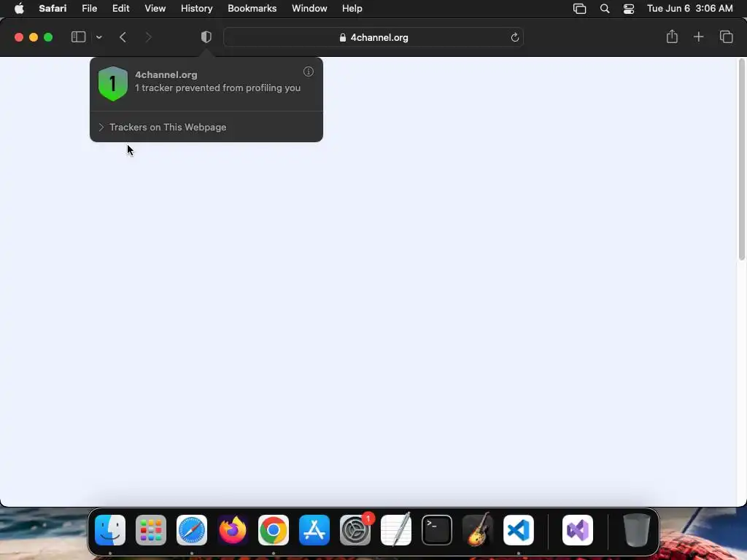Open Visual Studio Code from Dock
This screenshot has width=747, height=560.
pyautogui.click(x=519, y=530)
